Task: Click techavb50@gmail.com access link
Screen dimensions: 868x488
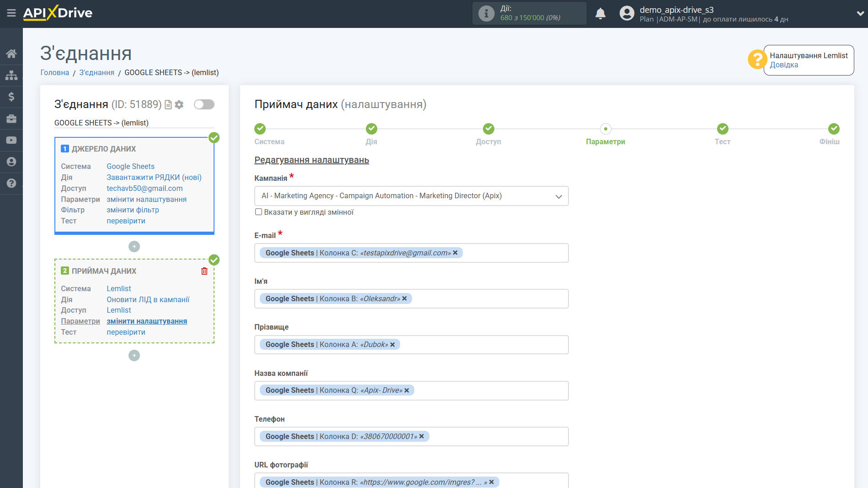Action: [x=145, y=188]
